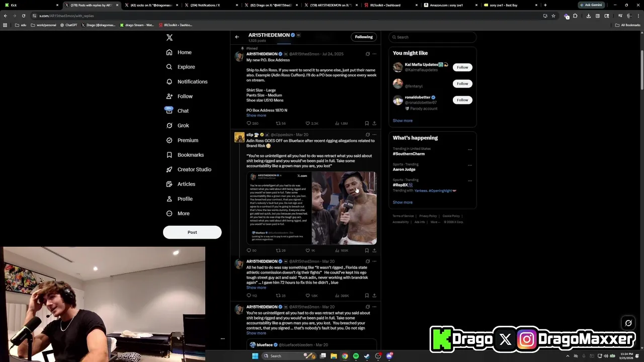Open the Aaron Judge trend

click(x=404, y=169)
